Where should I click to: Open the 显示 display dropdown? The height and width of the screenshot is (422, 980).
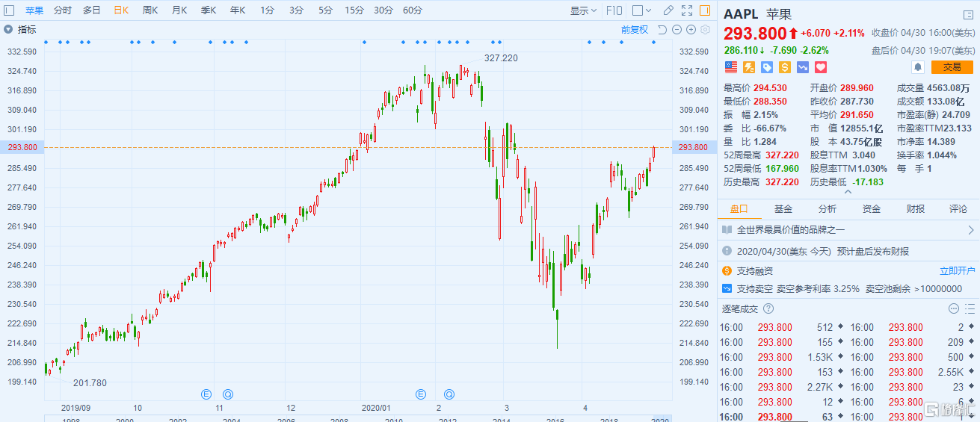point(583,10)
